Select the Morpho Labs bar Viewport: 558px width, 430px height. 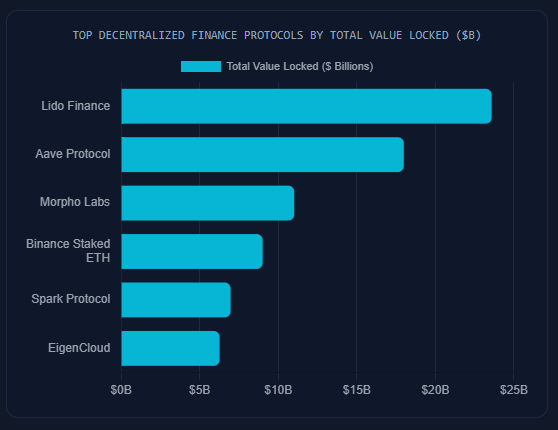(208, 203)
